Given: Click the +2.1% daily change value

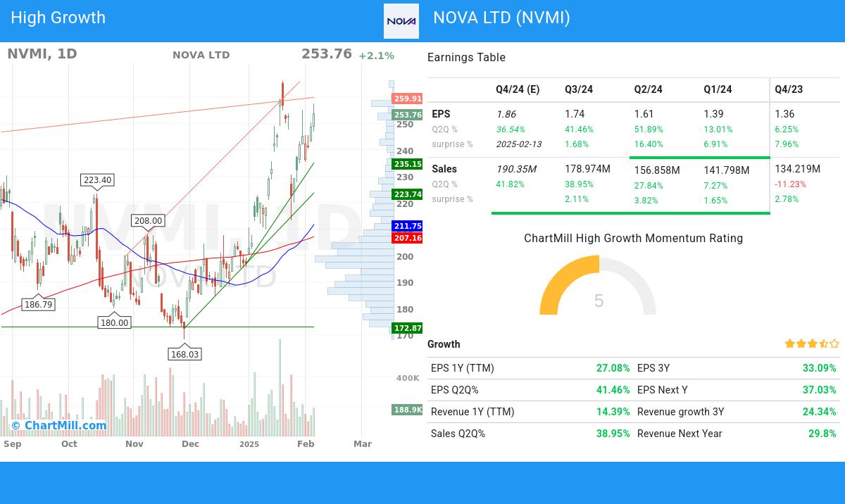Looking at the screenshot, I should (x=376, y=56).
